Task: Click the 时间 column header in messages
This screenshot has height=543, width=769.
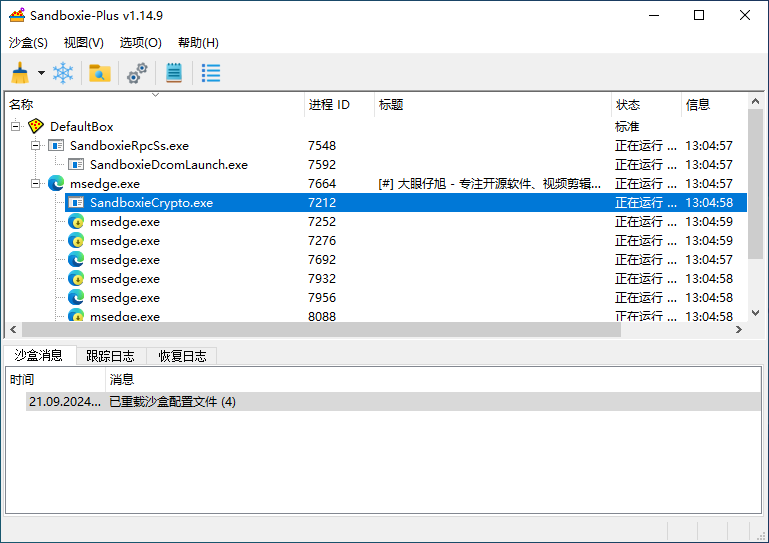Action: click(x=55, y=380)
